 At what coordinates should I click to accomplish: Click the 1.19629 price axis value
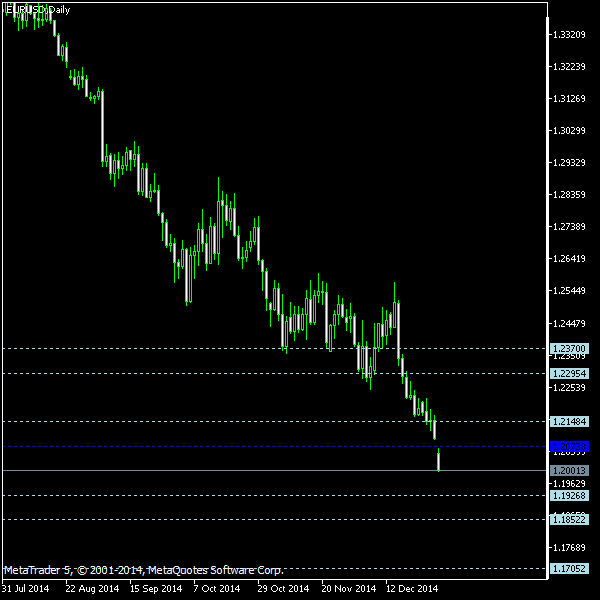[569, 484]
